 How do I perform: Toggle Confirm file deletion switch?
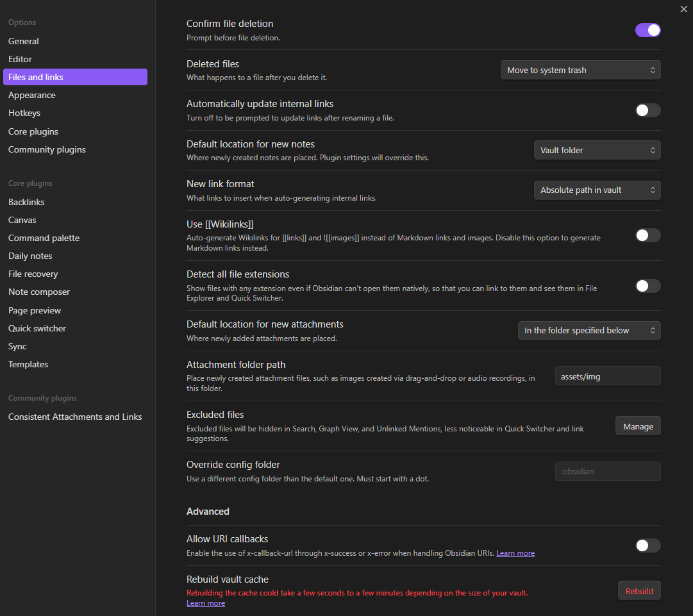pyautogui.click(x=647, y=30)
